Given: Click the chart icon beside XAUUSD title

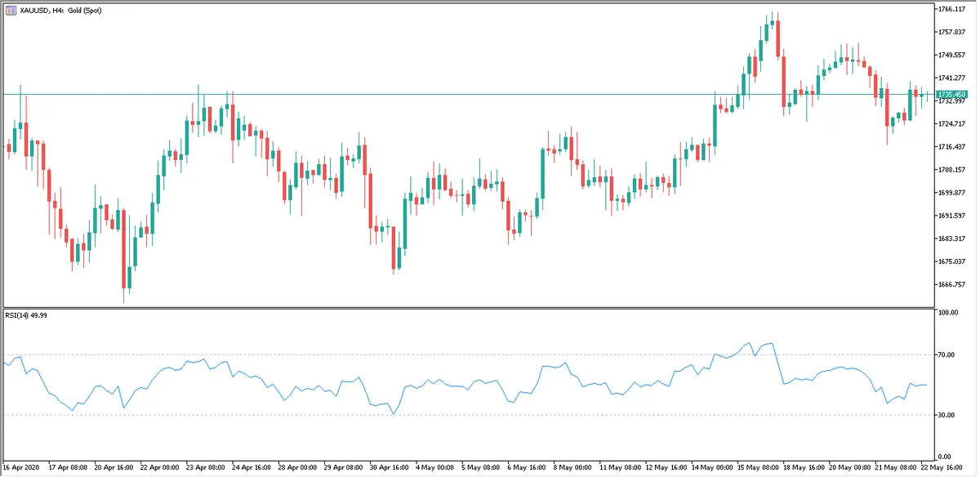Looking at the screenshot, I should tap(9, 10).
